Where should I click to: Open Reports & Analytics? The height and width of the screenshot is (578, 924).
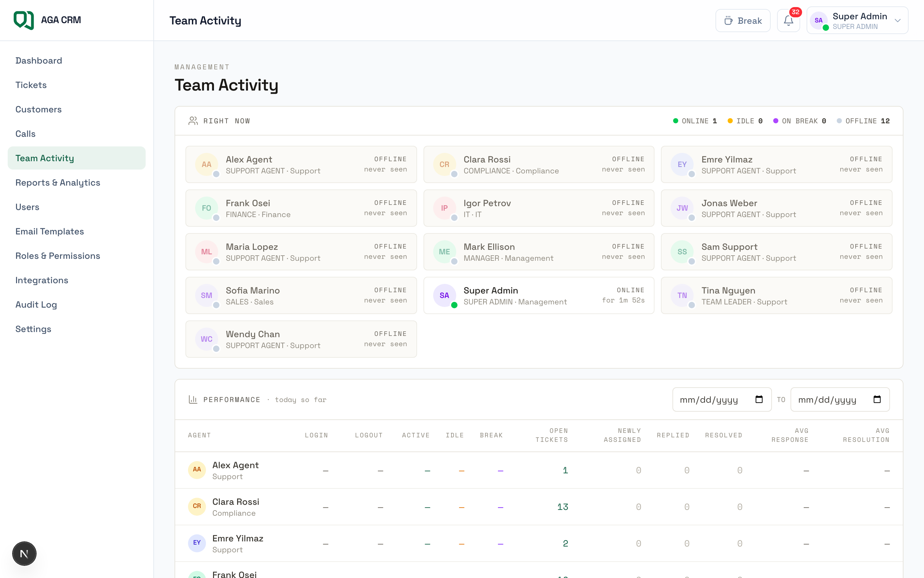76,182
